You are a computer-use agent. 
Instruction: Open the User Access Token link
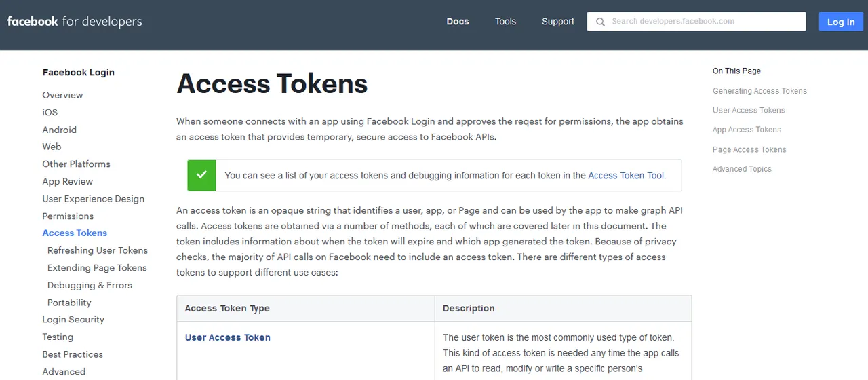[228, 337]
